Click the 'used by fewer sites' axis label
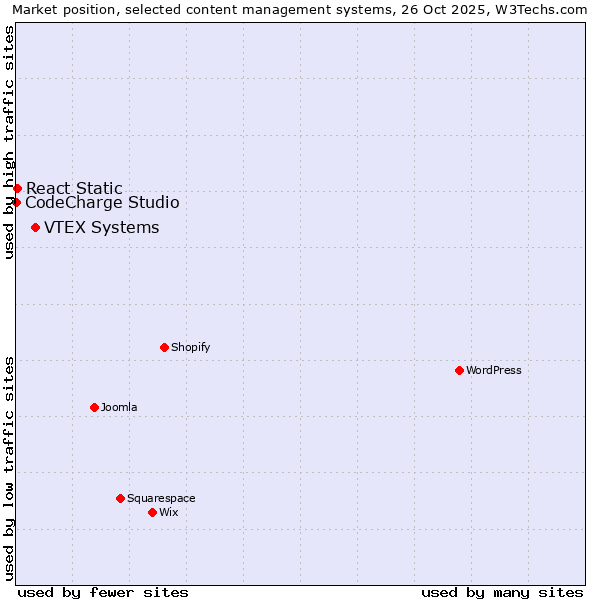This screenshot has height=600, width=600. tap(103, 592)
